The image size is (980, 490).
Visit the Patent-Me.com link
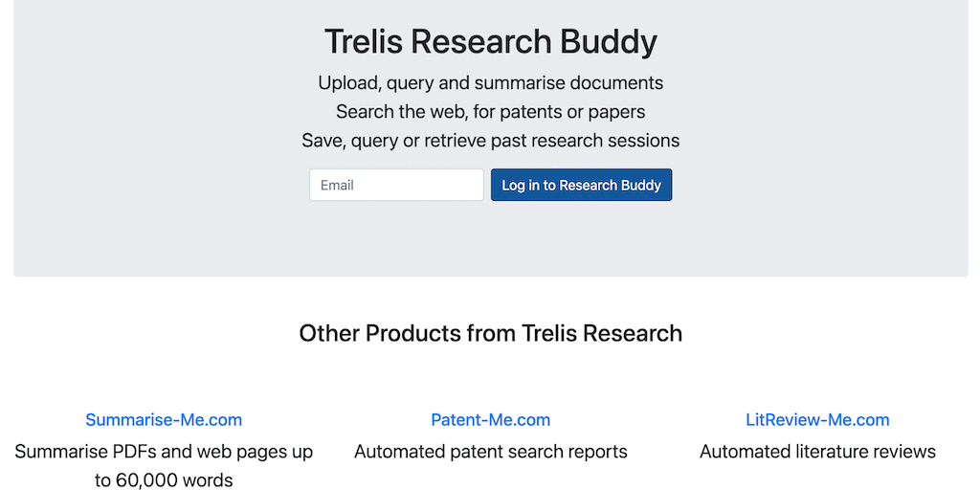click(x=490, y=419)
